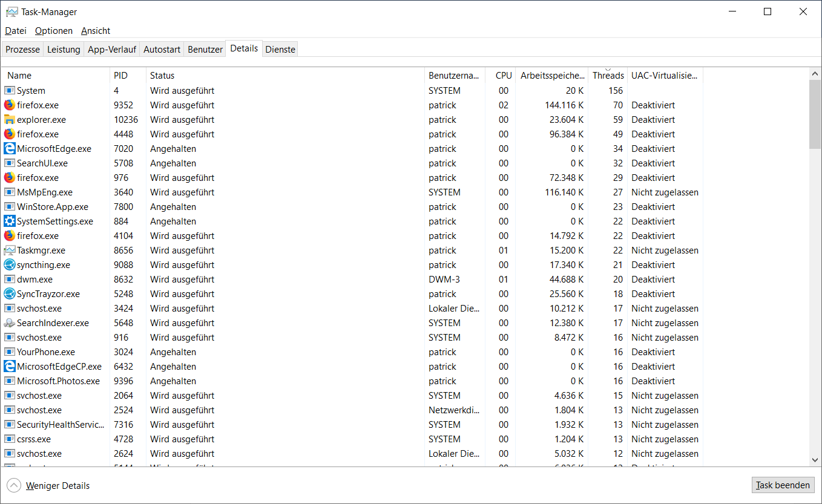Click the firefox.exe icon for PID 976

pos(10,177)
